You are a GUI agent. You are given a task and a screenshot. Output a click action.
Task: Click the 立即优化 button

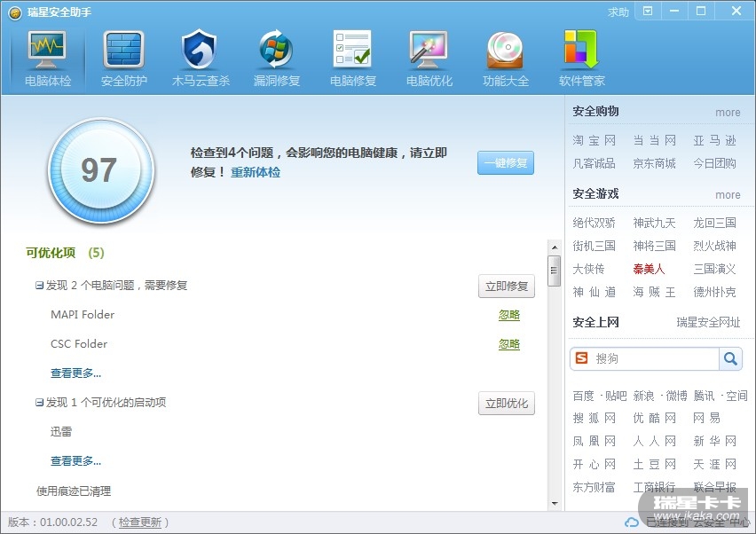[x=507, y=404]
